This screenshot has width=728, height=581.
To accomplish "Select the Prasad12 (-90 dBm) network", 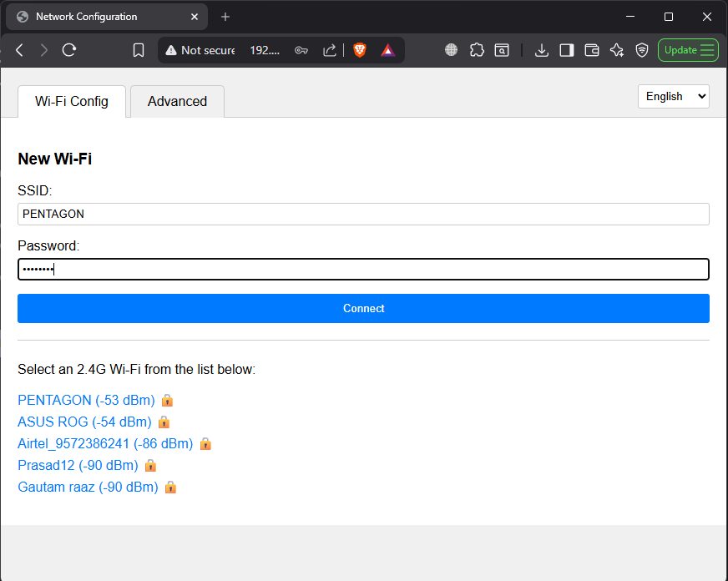I will [x=78, y=466].
